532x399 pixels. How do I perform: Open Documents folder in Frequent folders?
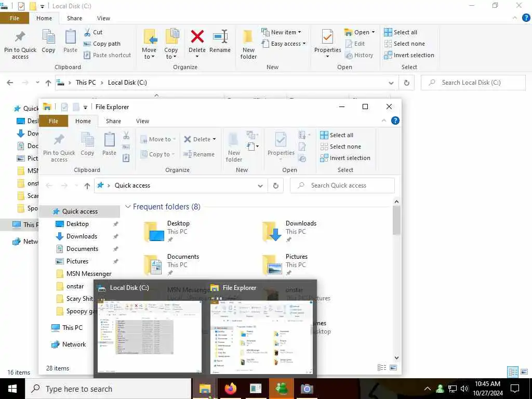(172, 265)
